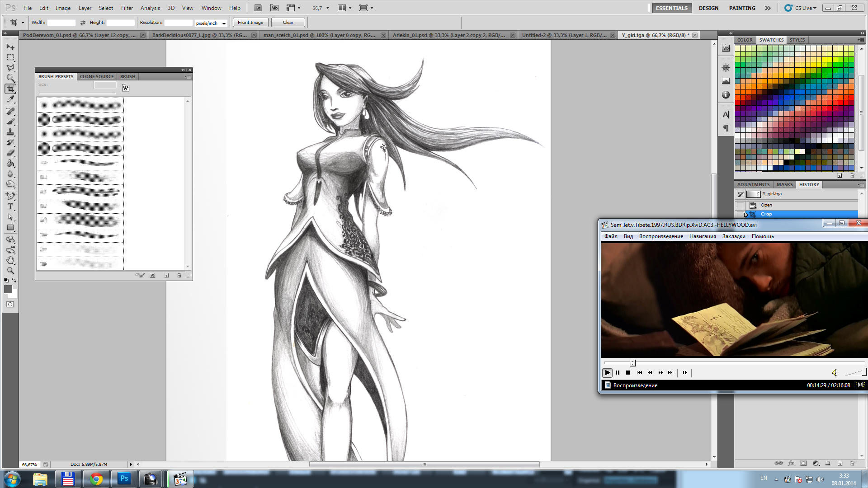The width and height of the screenshot is (868, 488).
Task: Switch to the Clone Source tab
Action: [97, 76]
